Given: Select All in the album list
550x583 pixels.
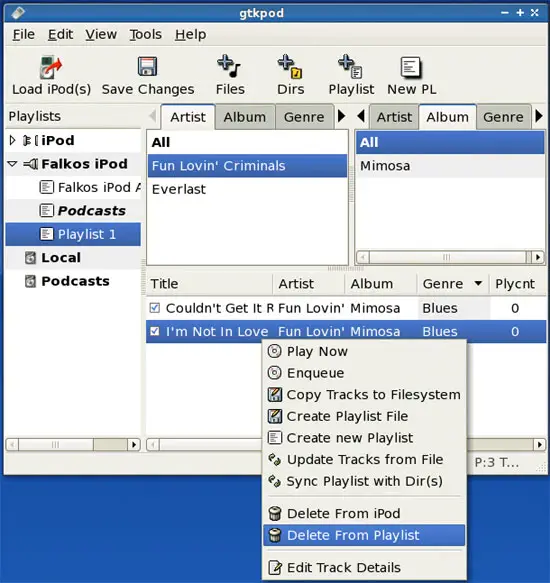Looking at the screenshot, I should click(x=450, y=142).
